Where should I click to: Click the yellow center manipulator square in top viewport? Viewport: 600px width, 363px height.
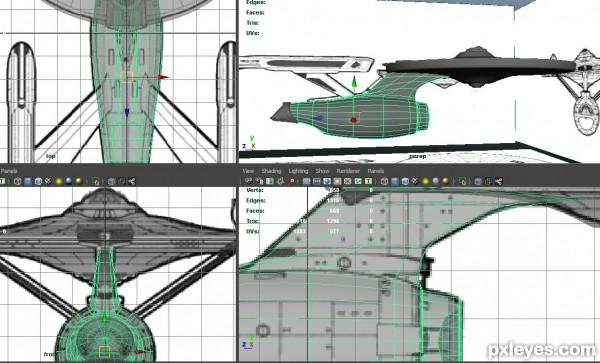pyautogui.click(x=128, y=77)
